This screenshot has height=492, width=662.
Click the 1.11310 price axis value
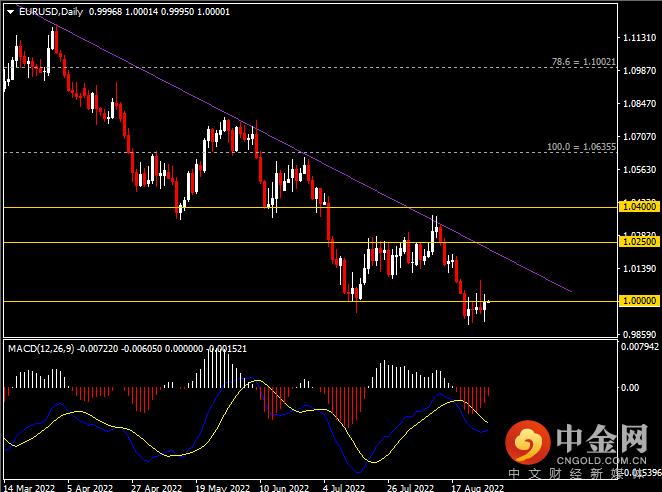tap(640, 38)
